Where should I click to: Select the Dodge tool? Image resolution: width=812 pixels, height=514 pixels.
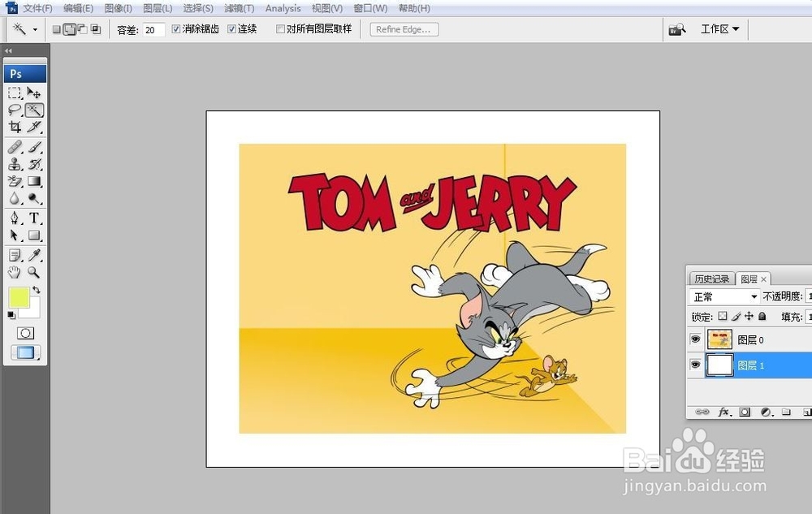tap(34, 198)
